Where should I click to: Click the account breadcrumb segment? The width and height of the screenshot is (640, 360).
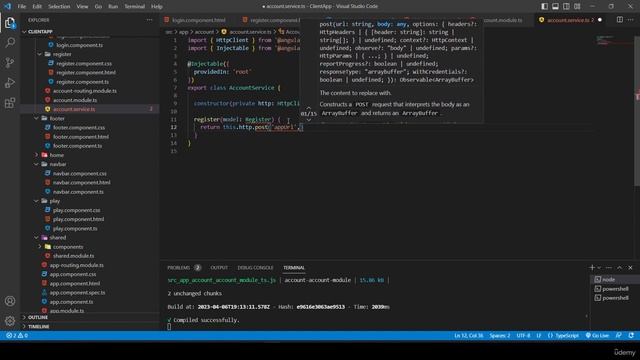(x=204, y=31)
